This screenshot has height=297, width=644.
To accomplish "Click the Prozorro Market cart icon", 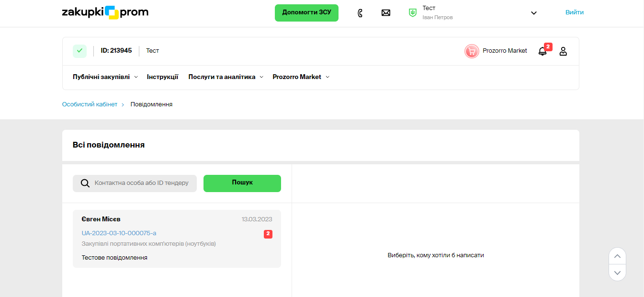I will 472,51.
